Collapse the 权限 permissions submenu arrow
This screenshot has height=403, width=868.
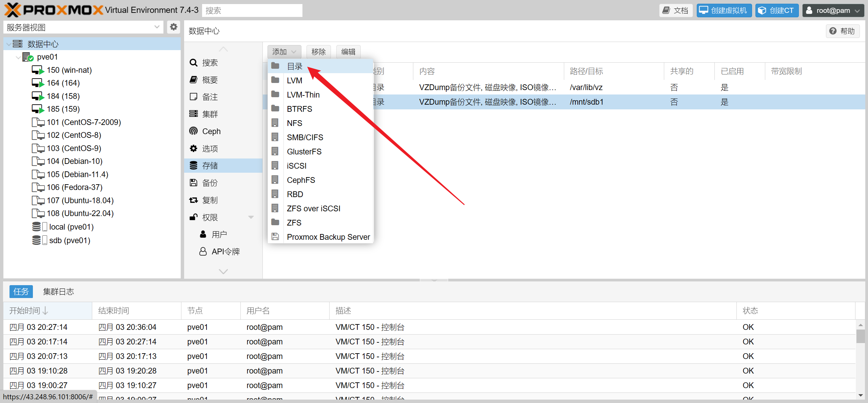pyautogui.click(x=251, y=217)
